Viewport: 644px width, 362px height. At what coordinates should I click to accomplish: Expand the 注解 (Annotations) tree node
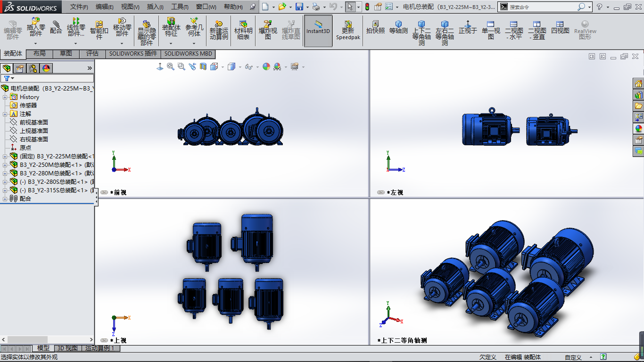5,114
